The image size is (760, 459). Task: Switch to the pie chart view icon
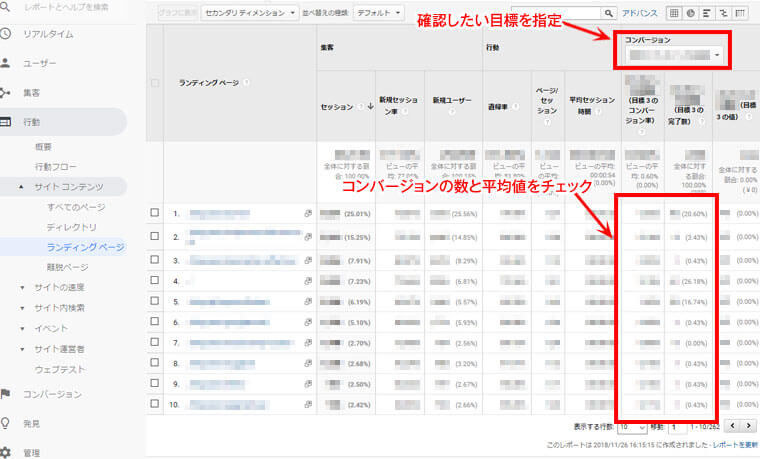pyautogui.click(x=691, y=13)
